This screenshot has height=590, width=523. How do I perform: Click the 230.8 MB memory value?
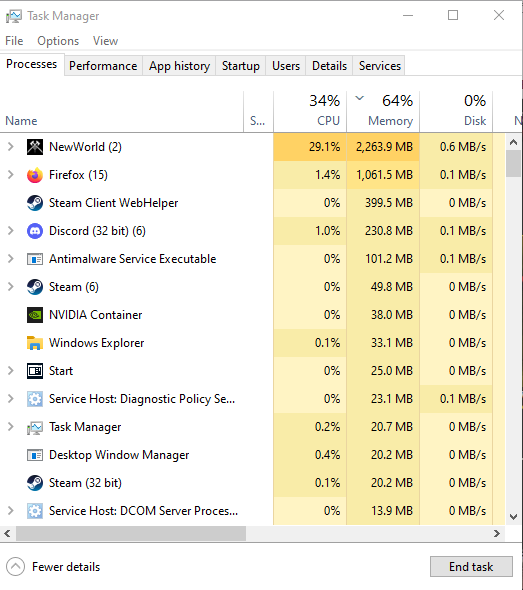(389, 231)
